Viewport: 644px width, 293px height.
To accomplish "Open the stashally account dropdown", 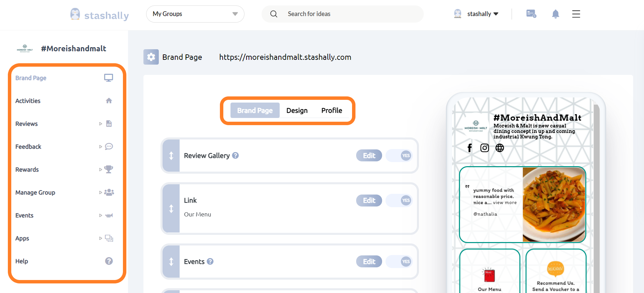I will click(483, 14).
